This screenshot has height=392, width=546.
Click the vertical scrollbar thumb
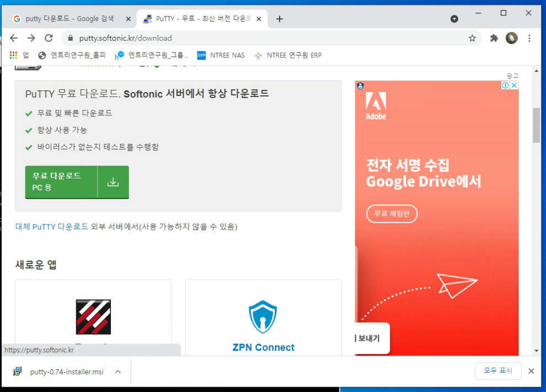pos(536,125)
